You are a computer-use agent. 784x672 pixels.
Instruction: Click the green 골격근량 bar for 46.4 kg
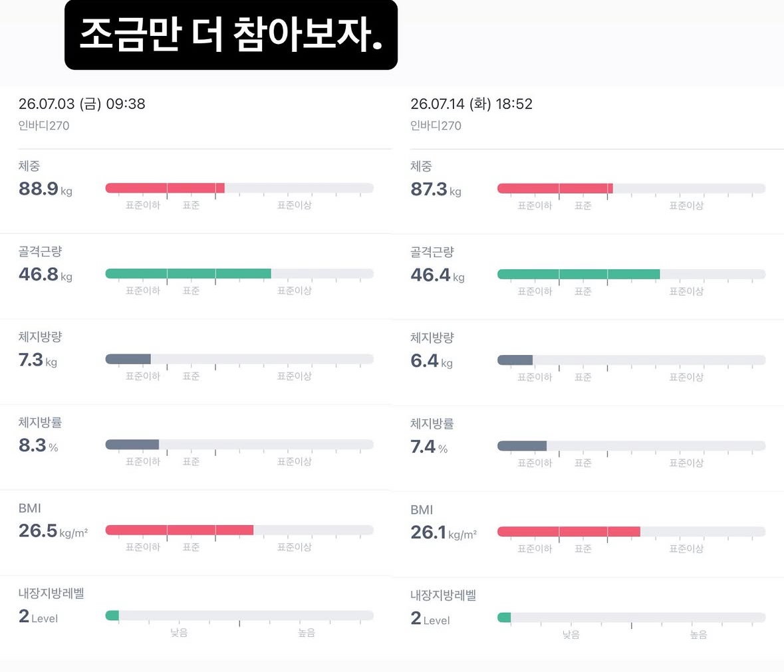click(579, 274)
